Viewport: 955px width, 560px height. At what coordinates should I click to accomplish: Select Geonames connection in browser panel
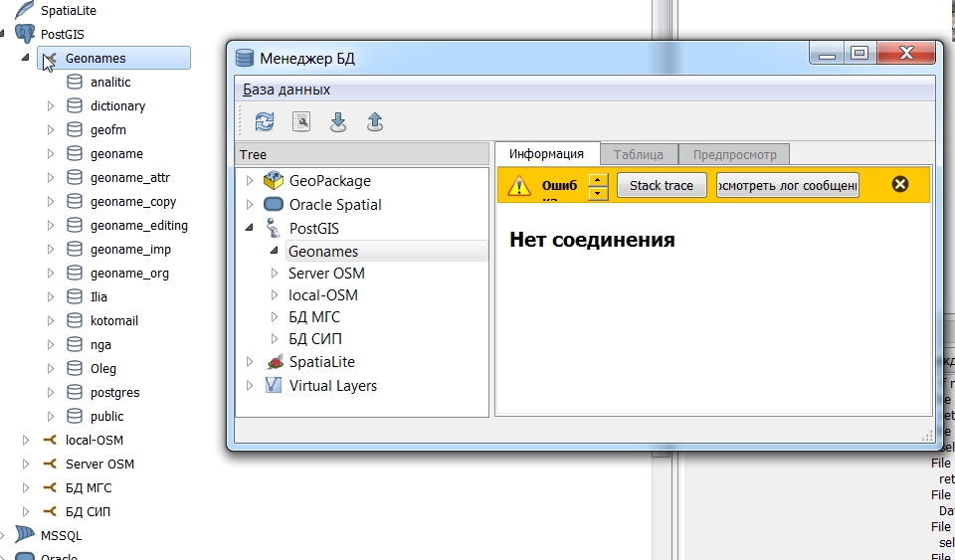(113, 58)
